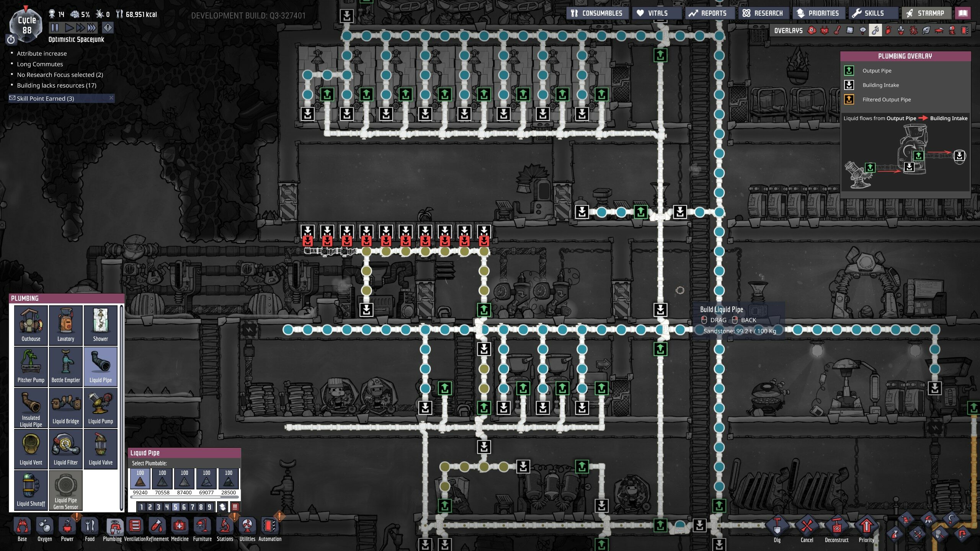980x551 pixels.
Task: Toggle the Germ overlay
Action: (x=914, y=30)
